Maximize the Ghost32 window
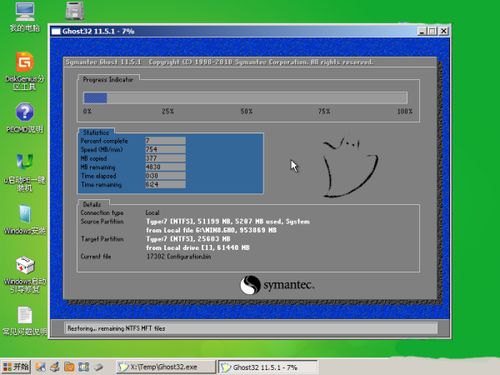Screen dimensions: 500x375 point(432,31)
